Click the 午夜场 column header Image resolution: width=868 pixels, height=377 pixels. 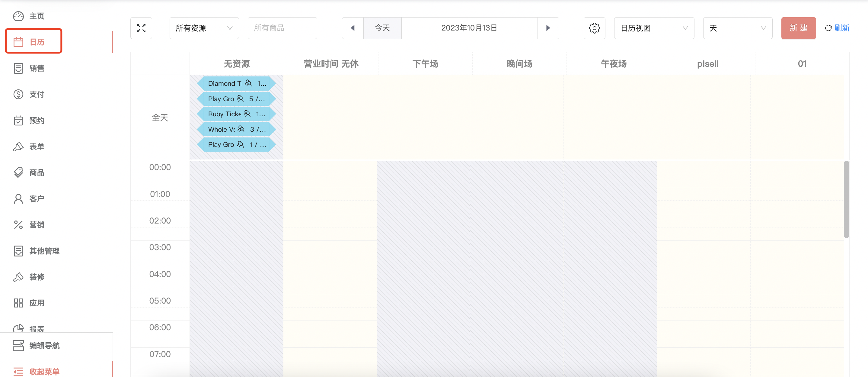[614, 64]
